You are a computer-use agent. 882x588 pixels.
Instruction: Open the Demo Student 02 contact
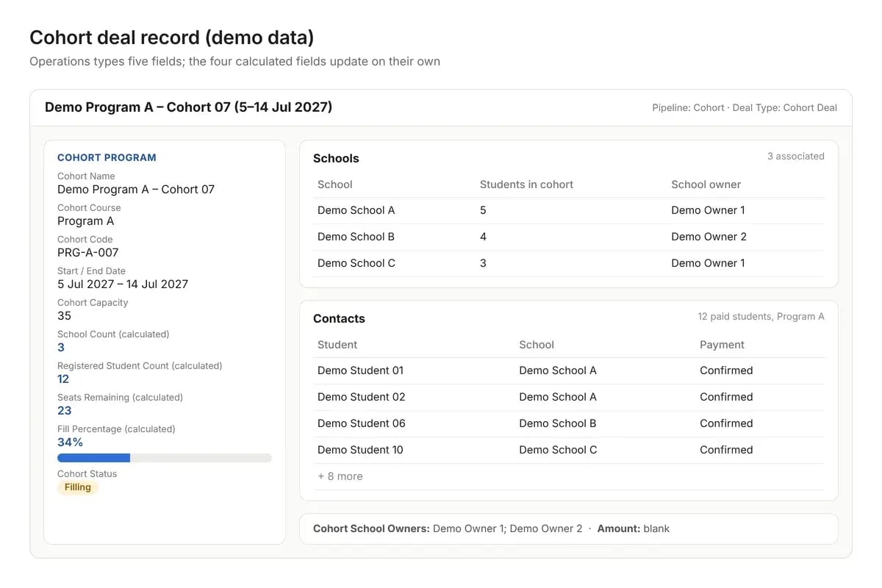tap(361, 397)
